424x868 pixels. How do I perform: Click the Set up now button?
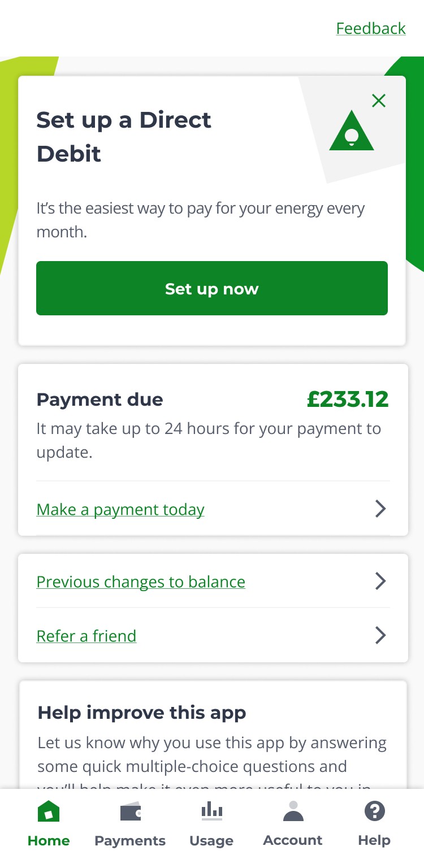(x=212, y=288)
